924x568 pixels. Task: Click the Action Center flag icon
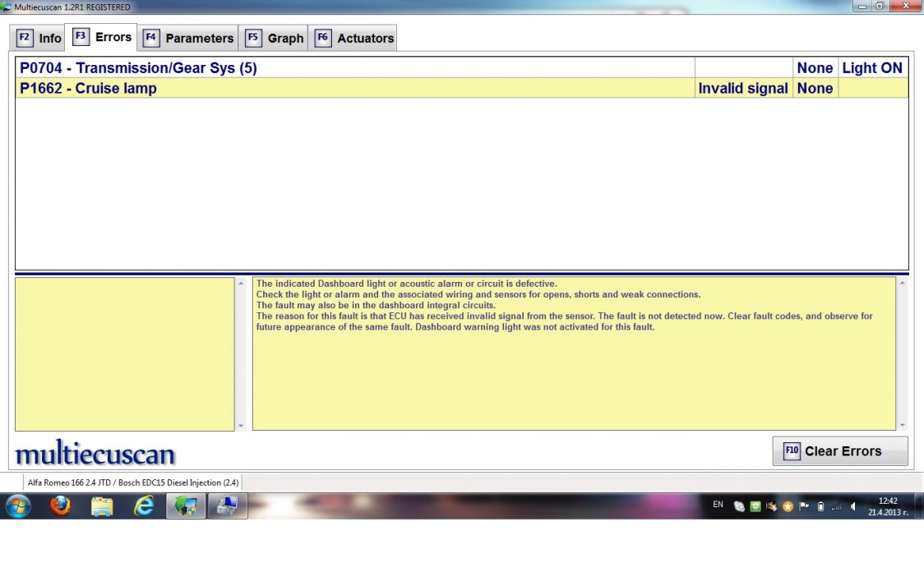(x=804, y=506)
